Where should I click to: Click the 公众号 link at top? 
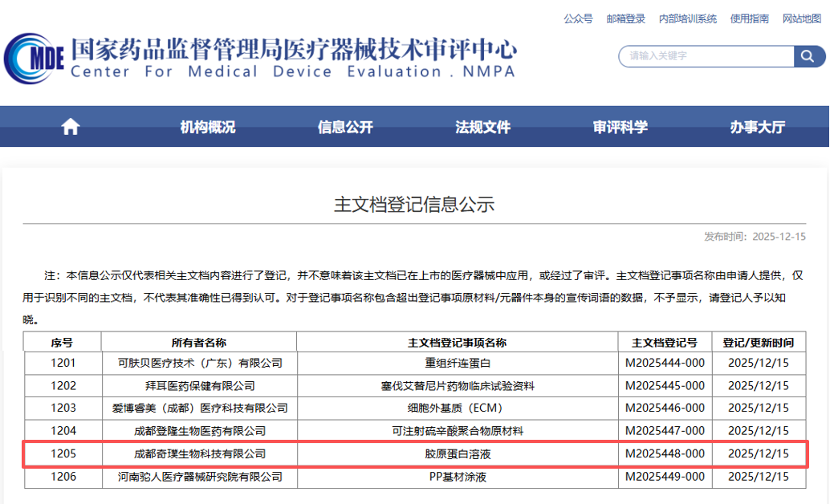coord(578,18)
